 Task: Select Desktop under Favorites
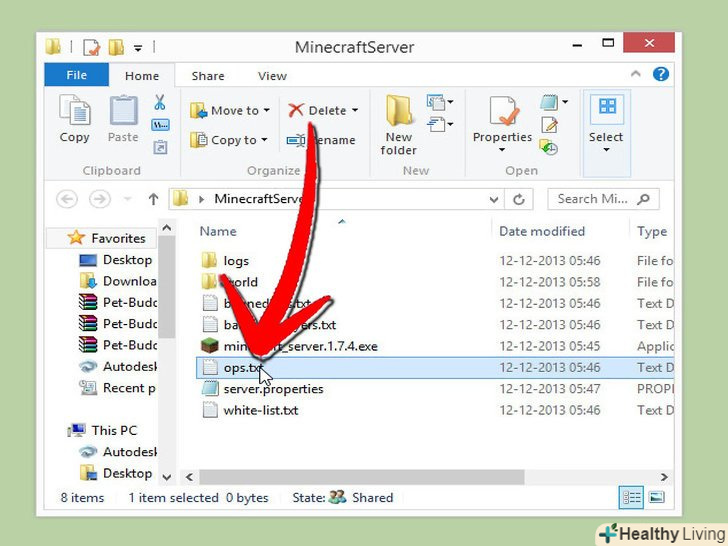pos(128,260)
